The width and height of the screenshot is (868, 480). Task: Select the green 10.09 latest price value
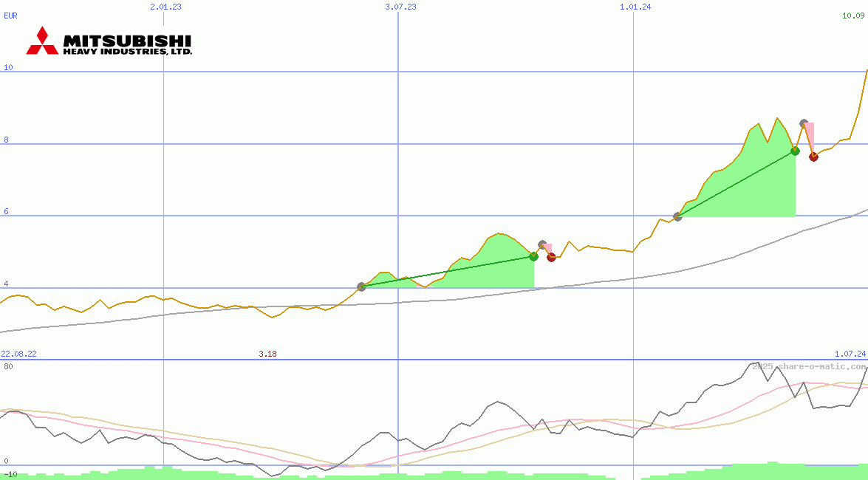[853, 16]
